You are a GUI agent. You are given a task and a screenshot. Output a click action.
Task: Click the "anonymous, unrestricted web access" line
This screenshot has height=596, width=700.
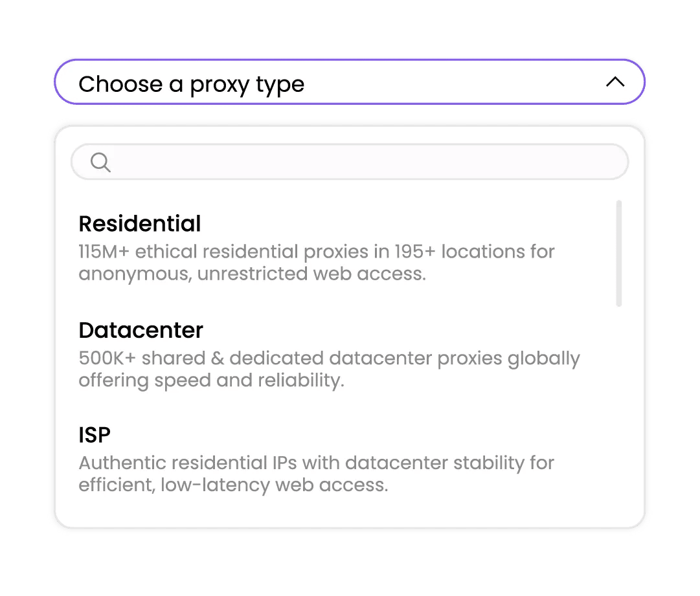pos(253,274)
